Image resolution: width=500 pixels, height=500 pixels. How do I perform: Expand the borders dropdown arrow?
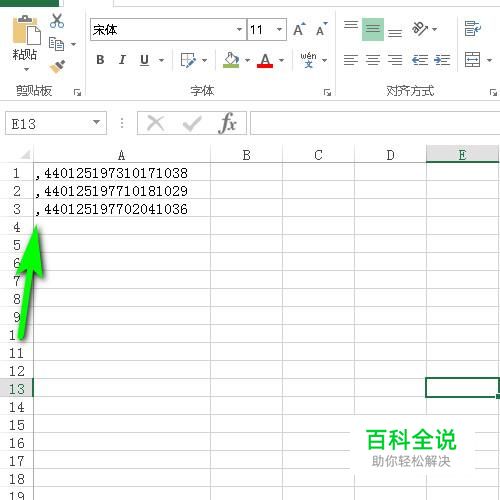(205, 60)
